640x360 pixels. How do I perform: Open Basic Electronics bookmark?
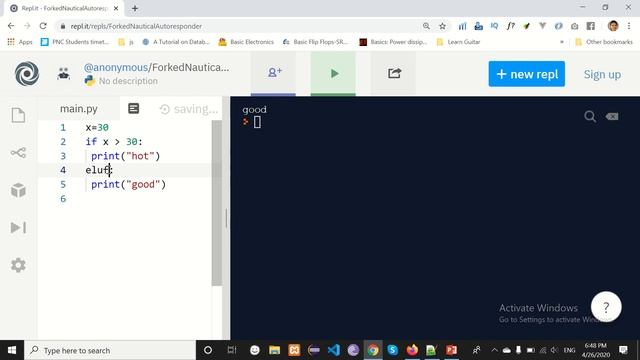pyautogui.click(x=247, y=42)
